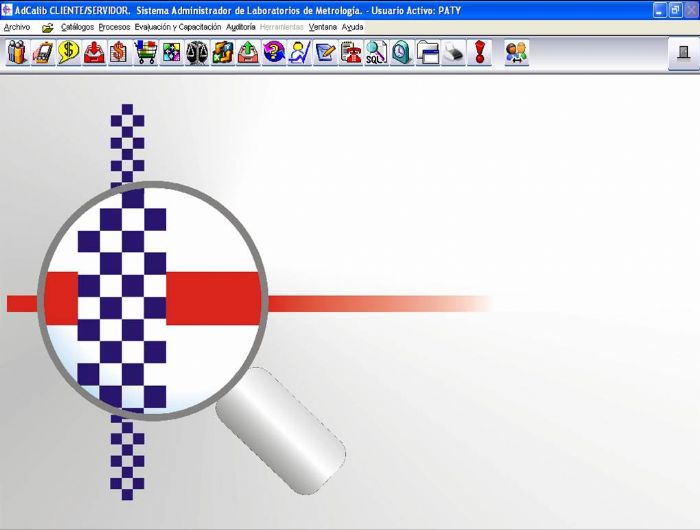This screenshot has width=700, height=530.
Task: Open the Procesos menu
Action: click(x=114, y=27)
